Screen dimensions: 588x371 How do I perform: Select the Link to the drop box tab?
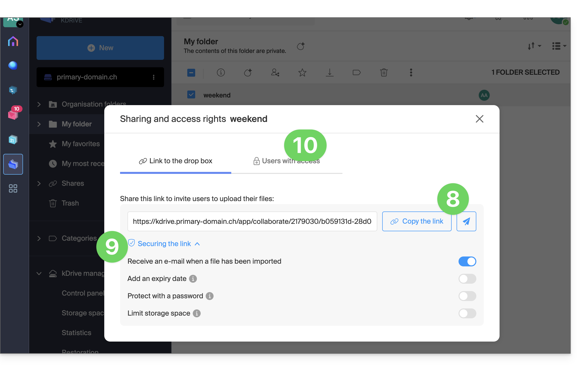[x=175, y=161]
